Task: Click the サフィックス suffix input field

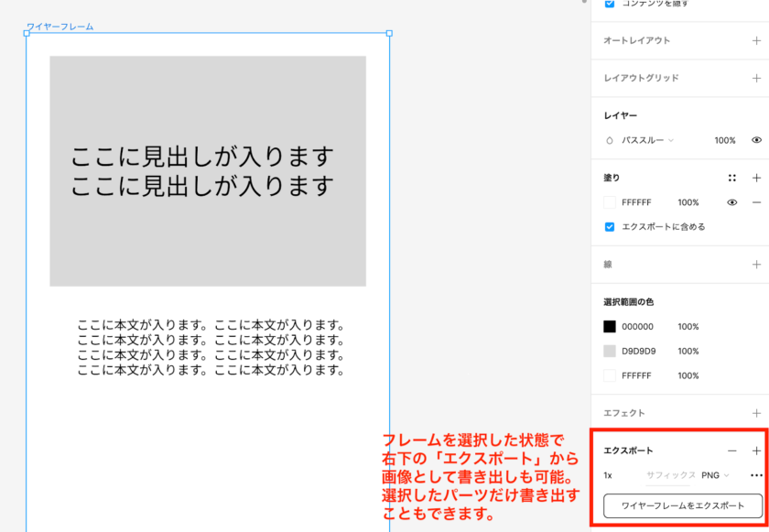Action: point(670,475)
